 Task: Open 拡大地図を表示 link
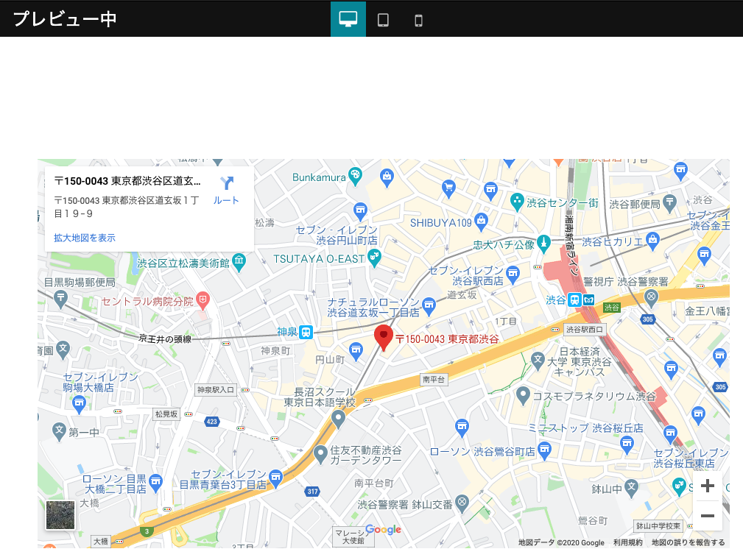[85, 238]
